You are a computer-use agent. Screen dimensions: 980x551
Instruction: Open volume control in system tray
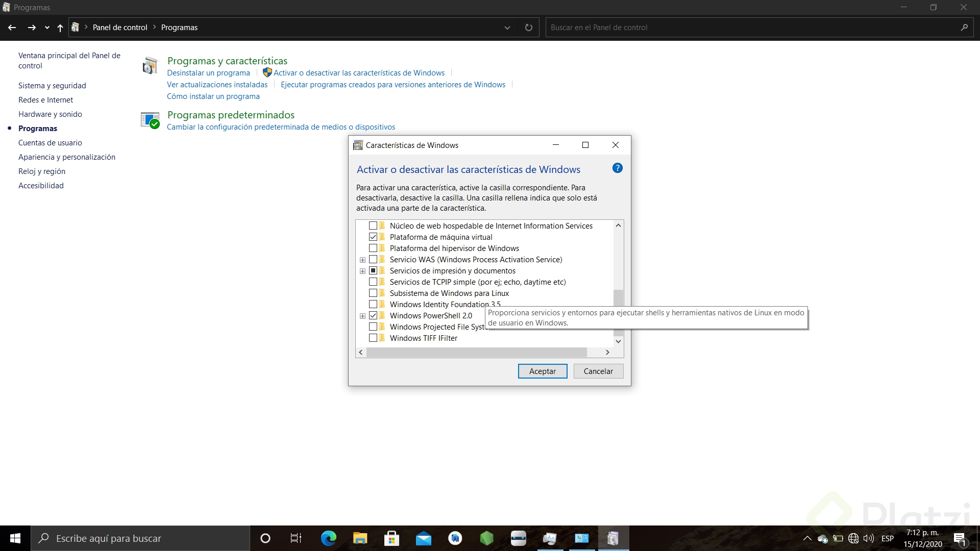868,538
